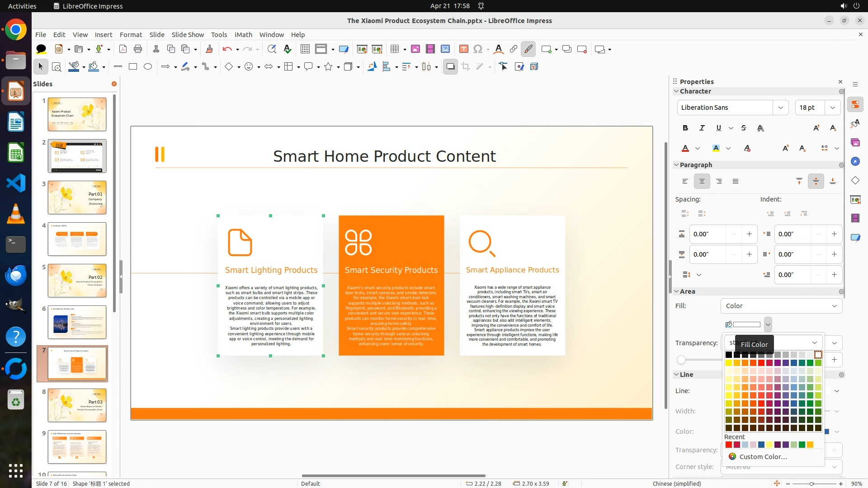This screenshot has height=488, width=868.
Task: Open the Format menu
Action: (131, 35)
